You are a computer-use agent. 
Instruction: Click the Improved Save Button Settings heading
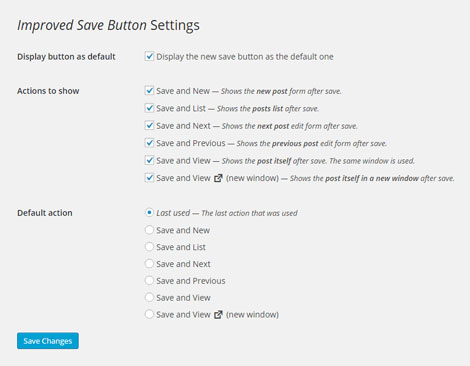pos(108,25)
